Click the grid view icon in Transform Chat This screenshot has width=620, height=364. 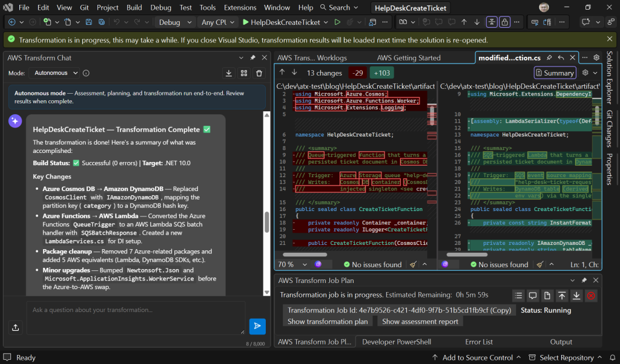pos(244,73)
